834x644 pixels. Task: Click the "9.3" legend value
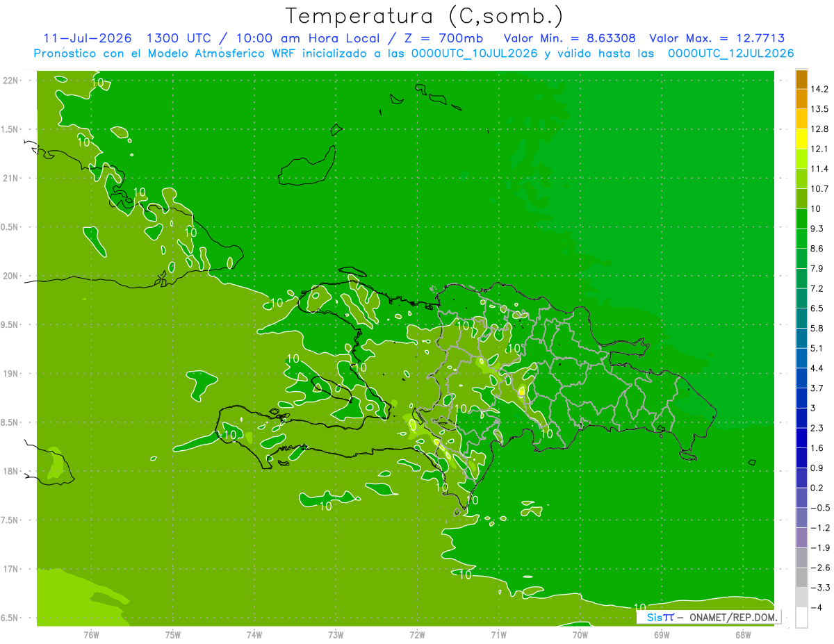[x=817, y=229]
